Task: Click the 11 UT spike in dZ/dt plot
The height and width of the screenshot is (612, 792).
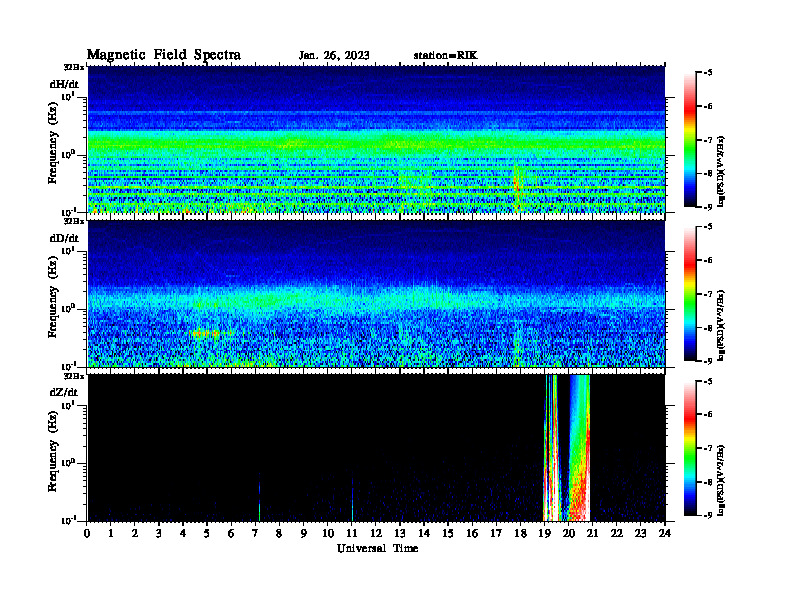Action: pyautogui.click(x=352, y=500)
